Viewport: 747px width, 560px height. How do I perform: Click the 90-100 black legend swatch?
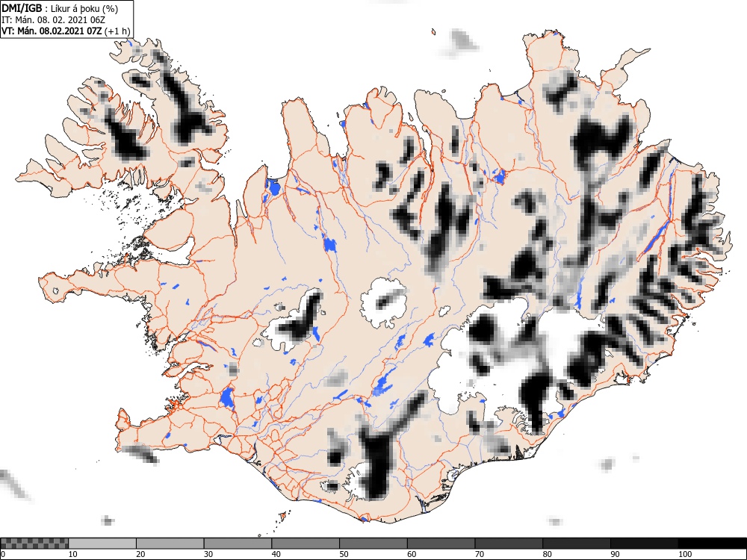pos(644,544)
